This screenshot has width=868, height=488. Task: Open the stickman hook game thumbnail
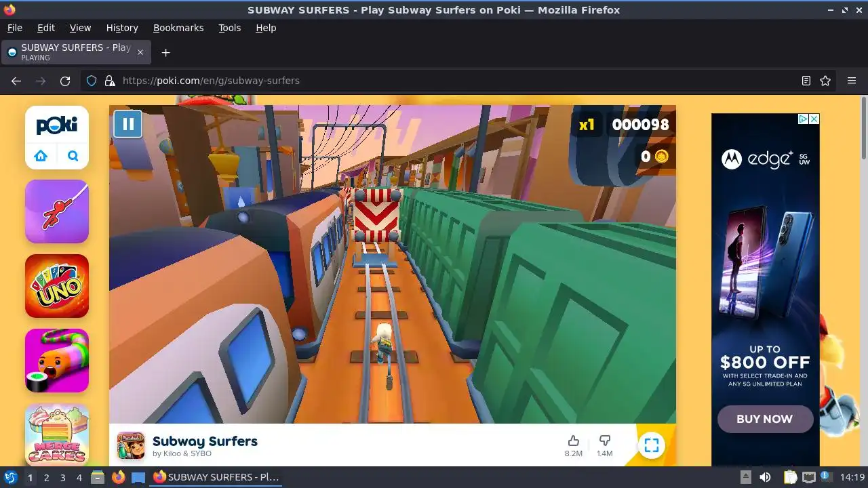click(x=57, y=211)
